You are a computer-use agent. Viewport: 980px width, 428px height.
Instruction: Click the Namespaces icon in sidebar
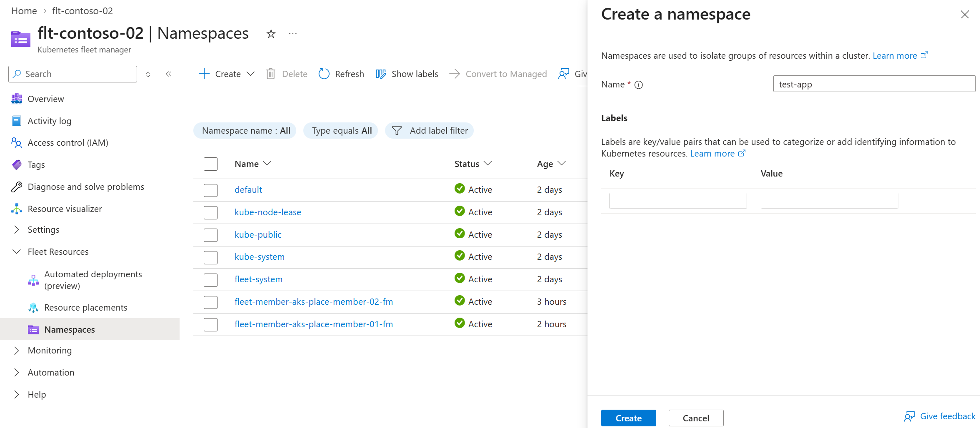click(x=33, y=330)
